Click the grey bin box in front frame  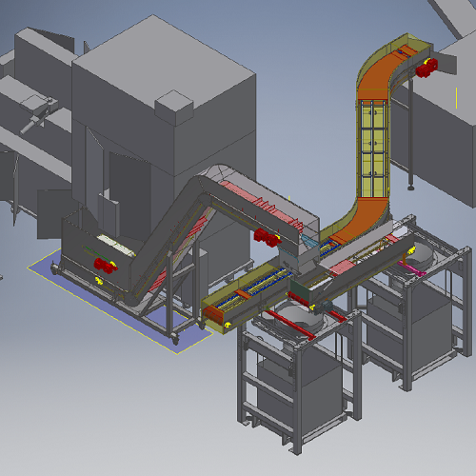pos(300,397)
